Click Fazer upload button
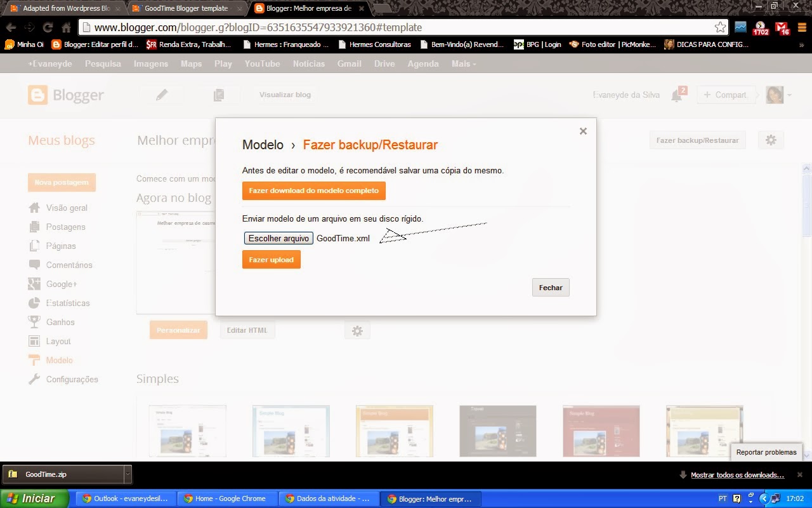Image resolution: width=812 pixels, height=508 pixels. click(x=271, y=260)
